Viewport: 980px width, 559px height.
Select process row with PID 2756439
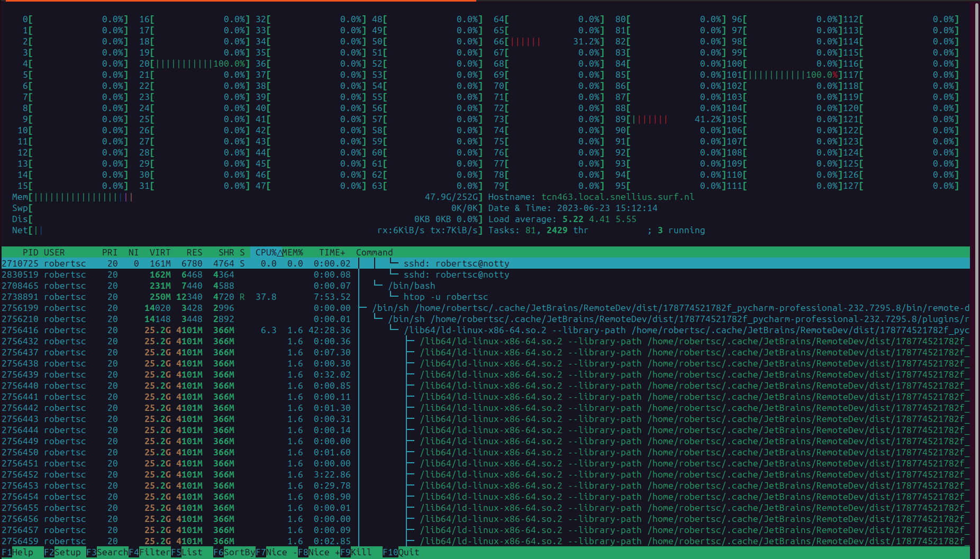(x=486, y=374)
